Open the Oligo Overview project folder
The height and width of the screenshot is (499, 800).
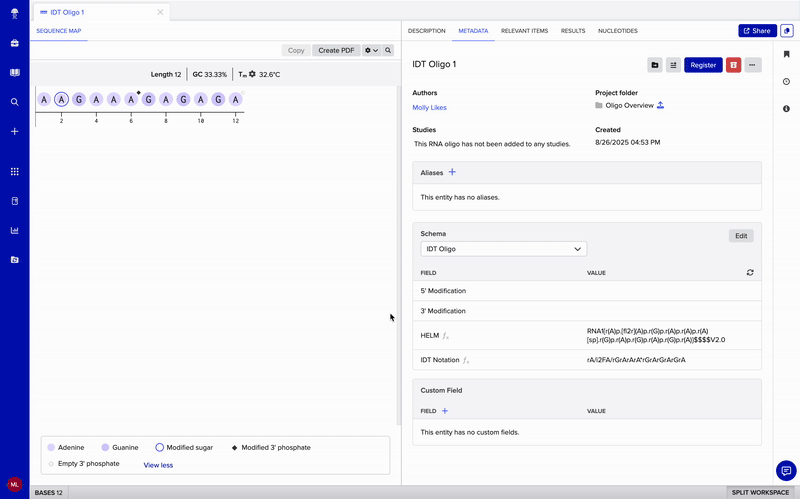point(629,106)
